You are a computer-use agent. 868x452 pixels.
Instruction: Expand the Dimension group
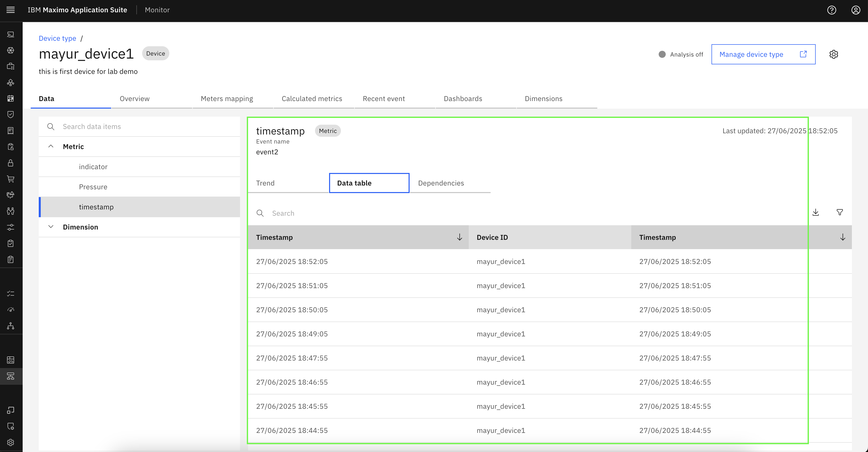coord(51,227)
